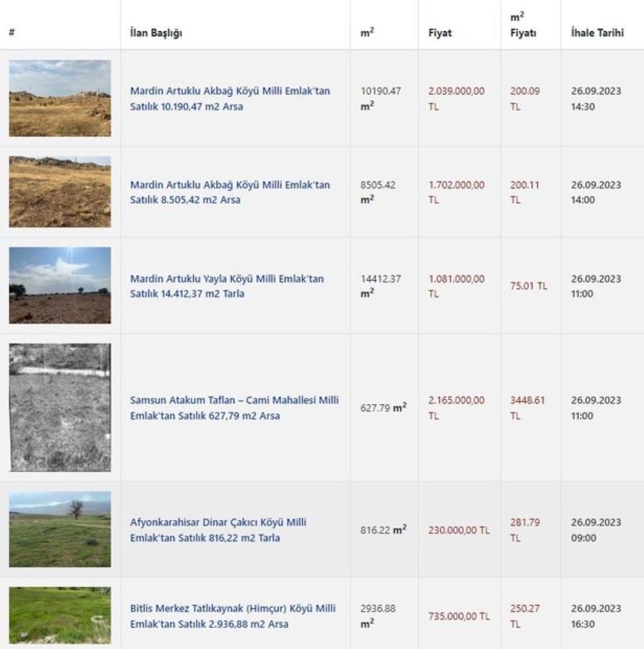Screen dimensions: 644x649
Task: Sort by the İhale Tarihi column header
Action: (x=597, y=33)
